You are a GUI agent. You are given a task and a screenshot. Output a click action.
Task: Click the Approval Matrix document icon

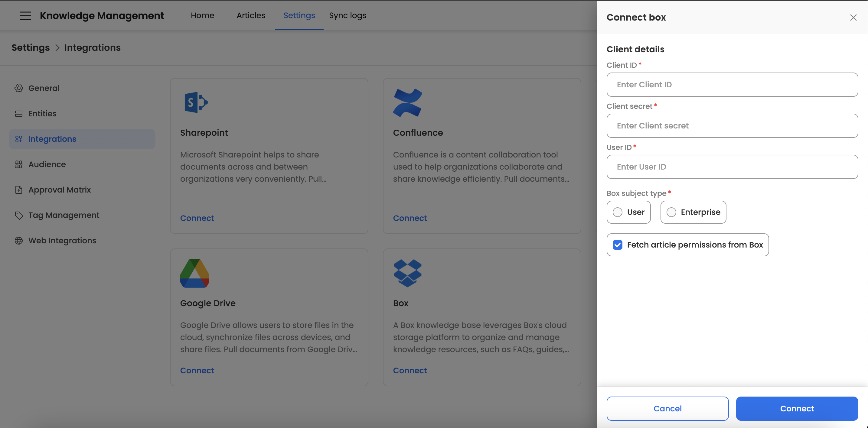[19, 190]
